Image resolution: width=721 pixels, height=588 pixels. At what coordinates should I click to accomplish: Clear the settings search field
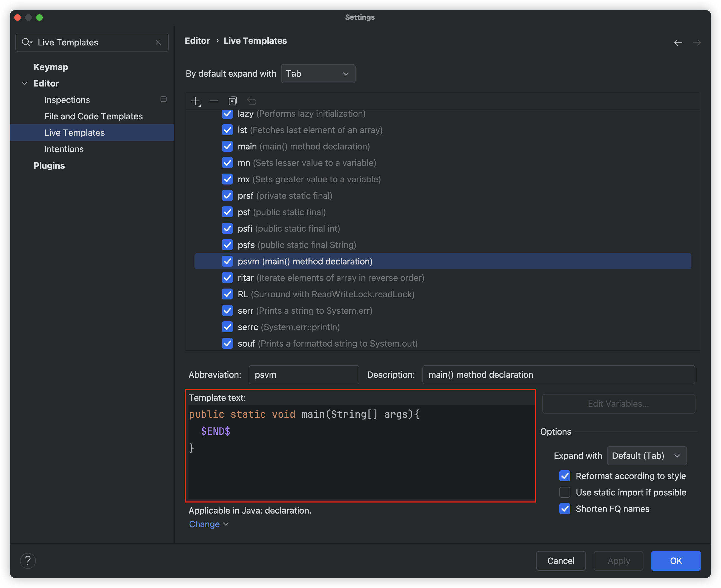(158, 42)
